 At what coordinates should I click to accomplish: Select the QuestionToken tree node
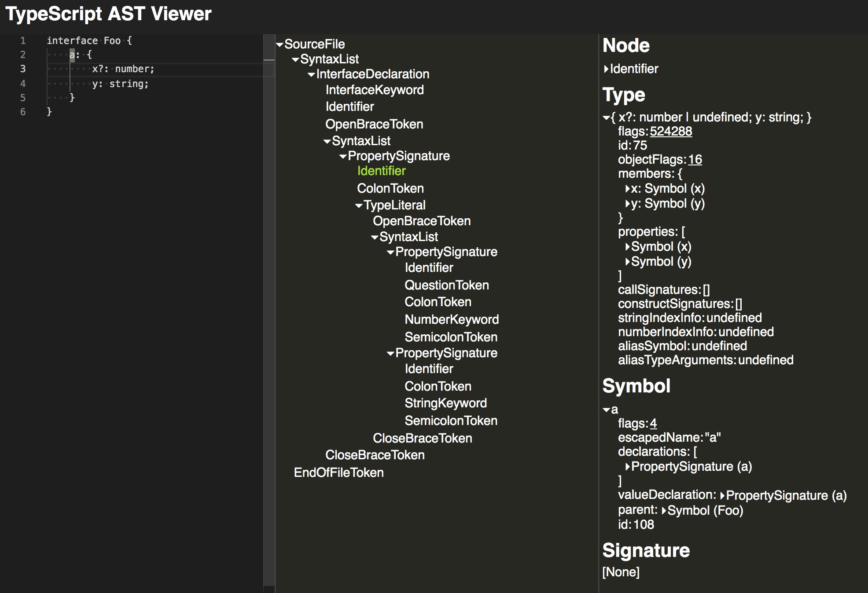click(446, 286)
